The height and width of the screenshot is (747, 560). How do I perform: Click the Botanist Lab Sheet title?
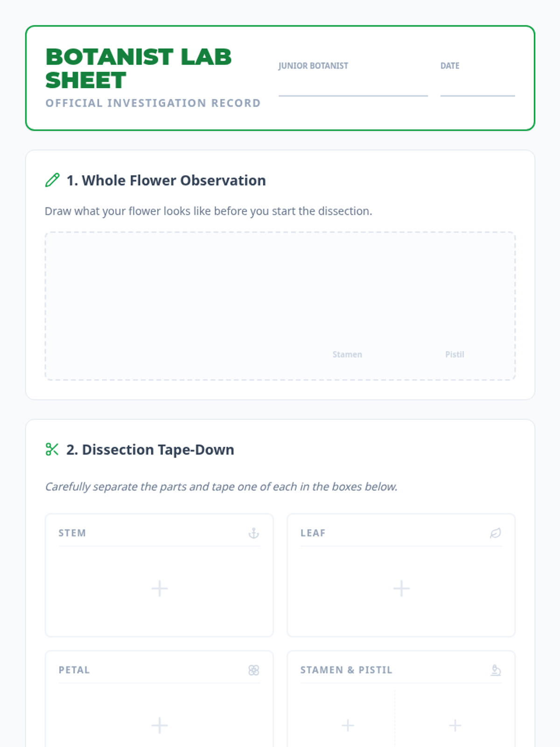pyautogui.click(x=139, y=68)
